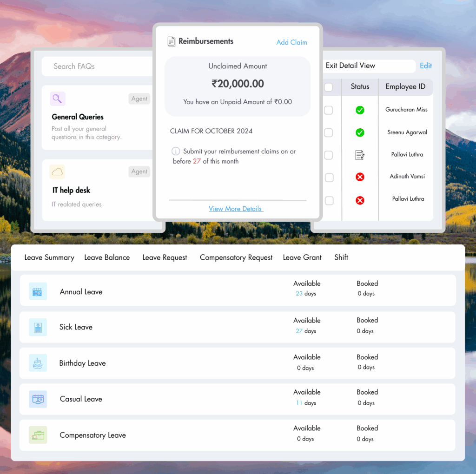The height and width of the screenshot is (474, 476).
Task: Open the IT help desk category card
Action: (x=97, y=190)
